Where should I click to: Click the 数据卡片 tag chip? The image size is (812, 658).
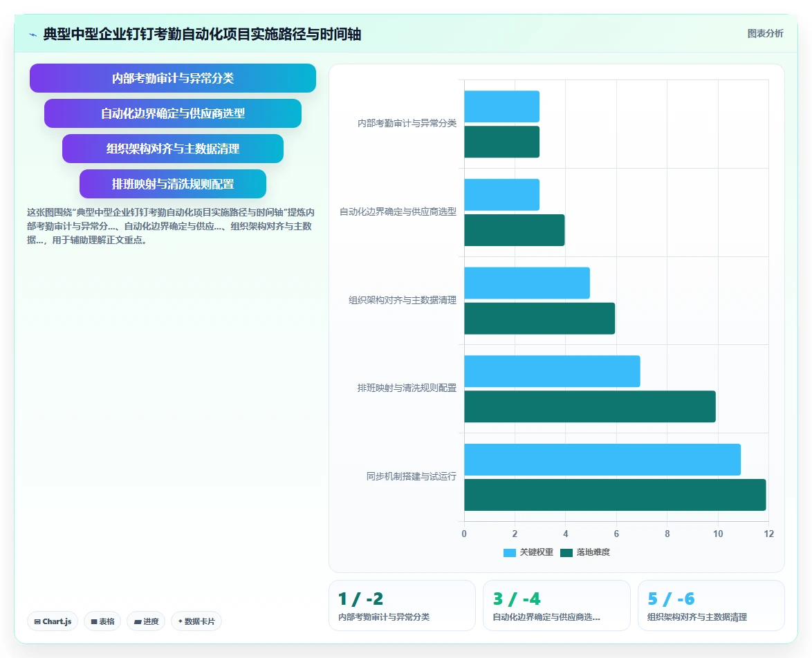(x=196, y=621)
